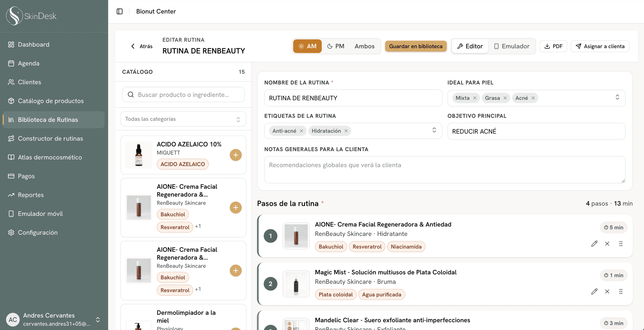Click Niacinamida tag in step 1
The height and width of the screenshot is (330, 644).
(x=406, y=247)
